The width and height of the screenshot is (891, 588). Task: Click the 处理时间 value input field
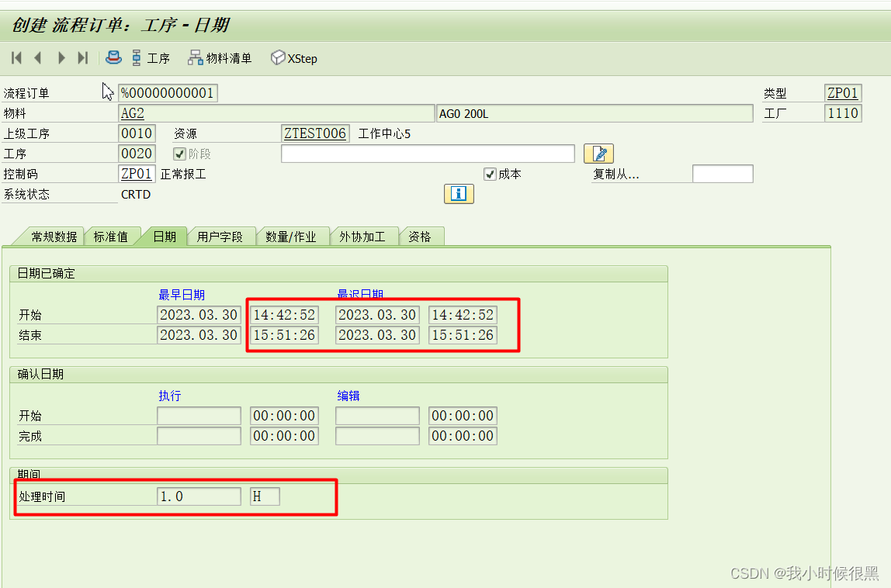(199, 496)
